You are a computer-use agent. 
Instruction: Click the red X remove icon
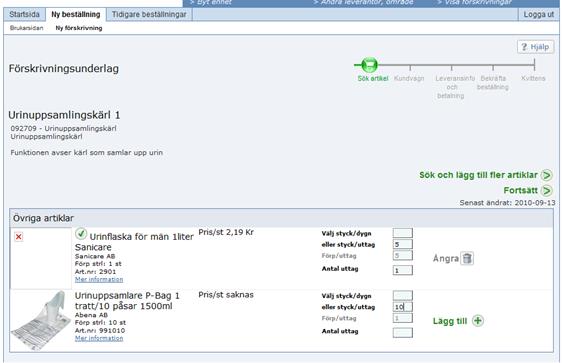click(x=19, y=237)
